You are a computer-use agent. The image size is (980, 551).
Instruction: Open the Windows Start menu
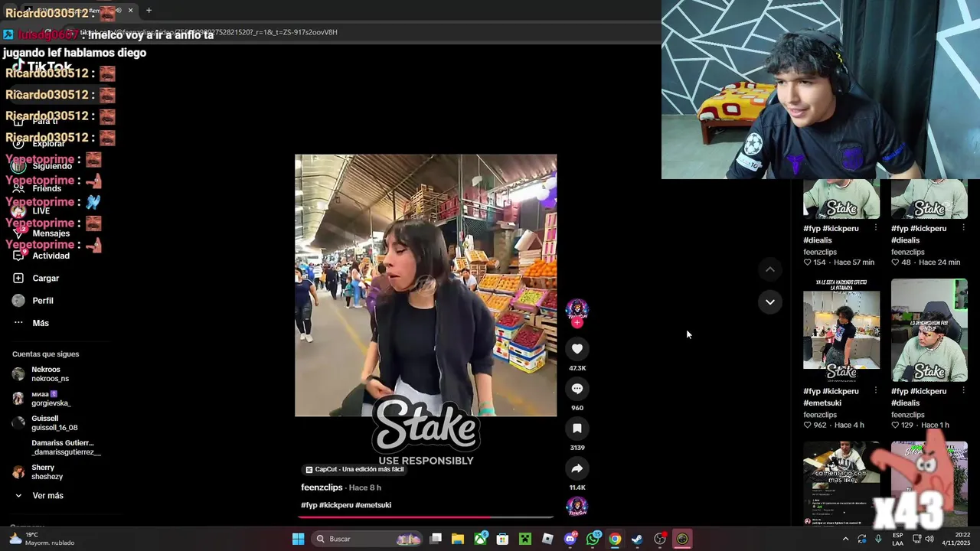[x=298, y=539]
